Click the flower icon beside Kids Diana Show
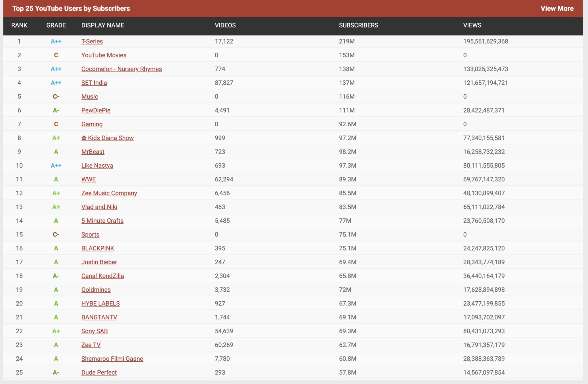 tap(84, 138)
